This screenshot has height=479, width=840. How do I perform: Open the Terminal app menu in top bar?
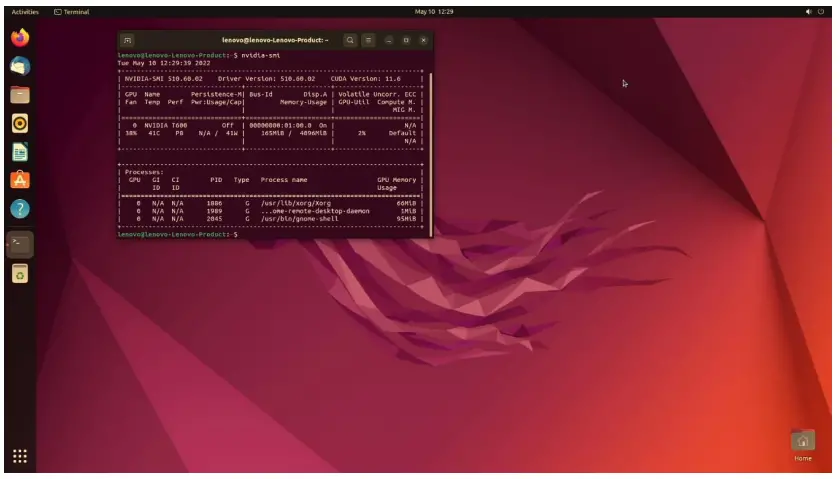72,12
